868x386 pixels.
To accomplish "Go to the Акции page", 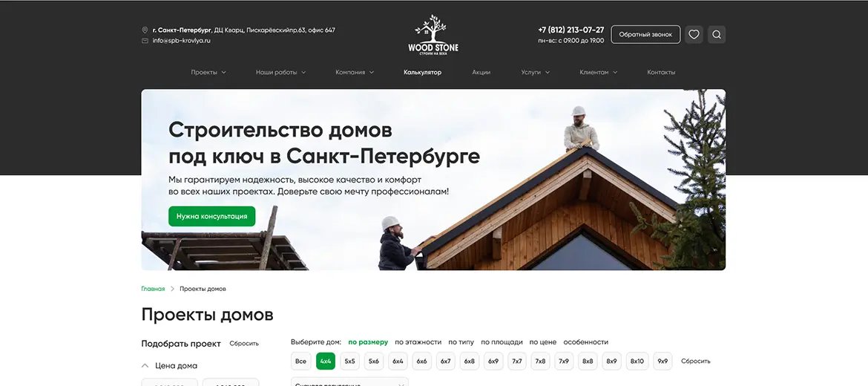I will (481, 73).
